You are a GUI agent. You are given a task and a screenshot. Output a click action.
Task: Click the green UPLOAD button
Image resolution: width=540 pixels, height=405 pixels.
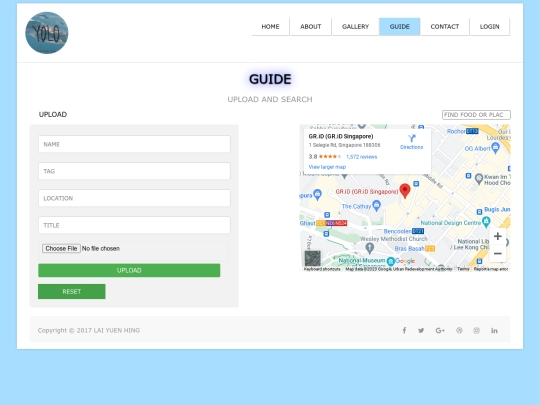tap(129, 270)
